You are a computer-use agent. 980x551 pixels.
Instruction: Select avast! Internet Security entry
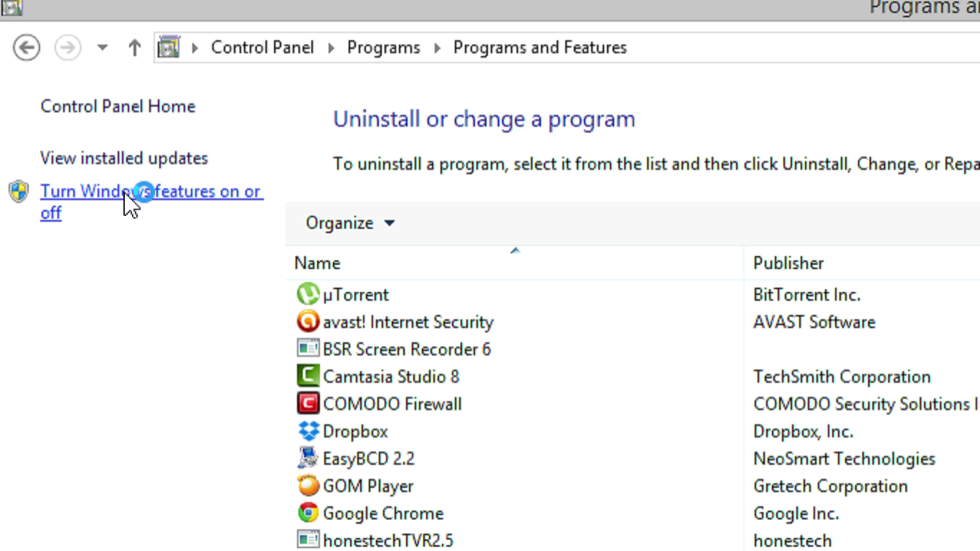(408, 322)
